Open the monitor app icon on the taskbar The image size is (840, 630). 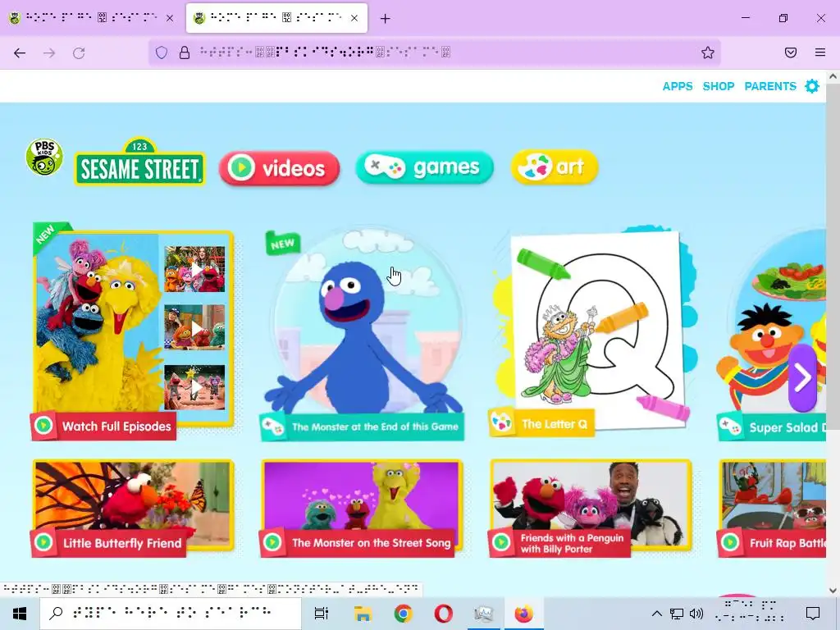pos(484,614)
